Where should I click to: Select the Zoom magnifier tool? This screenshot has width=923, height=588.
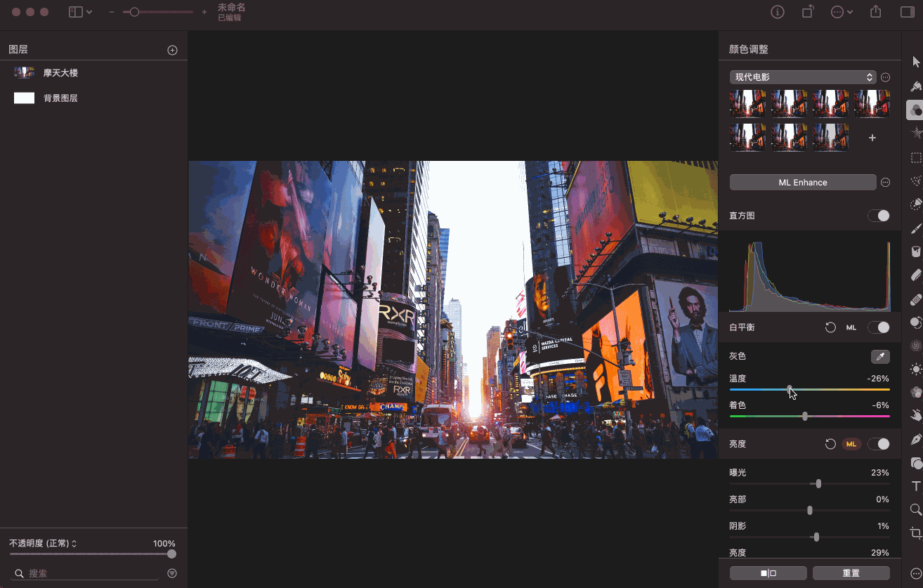coord(916,509)
